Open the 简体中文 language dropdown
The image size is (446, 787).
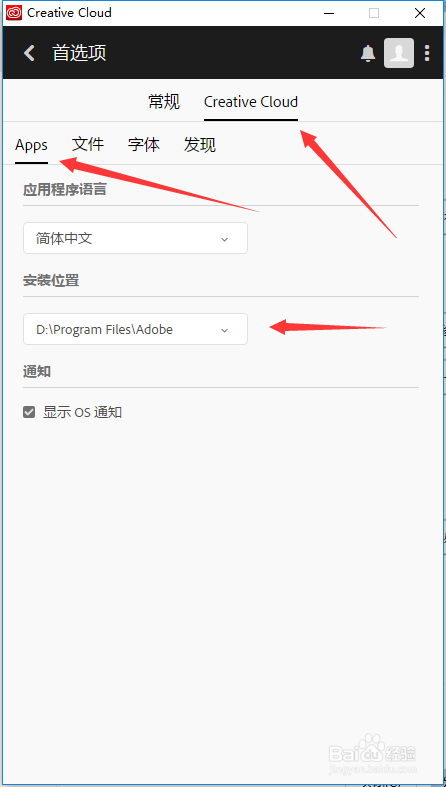(135, 238)
